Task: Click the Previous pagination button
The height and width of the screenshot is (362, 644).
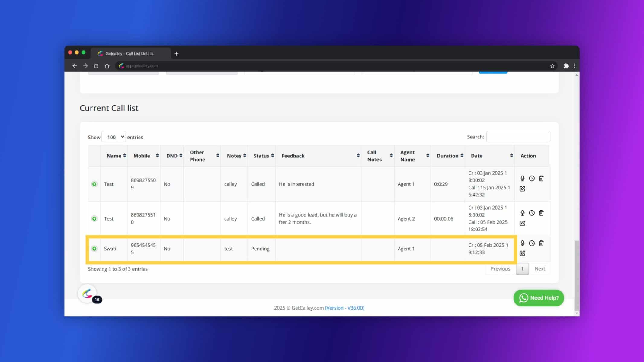Action: (x=500, y=268)
